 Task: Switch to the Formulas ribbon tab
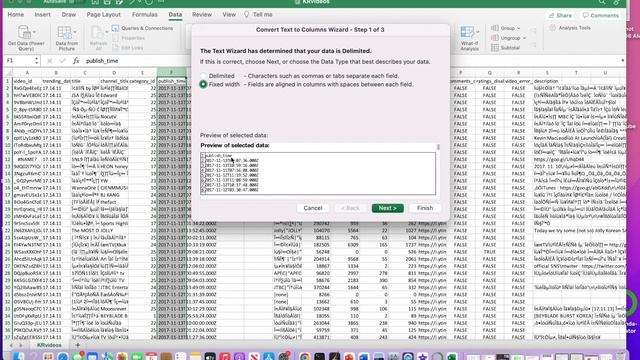coord(144,14)
